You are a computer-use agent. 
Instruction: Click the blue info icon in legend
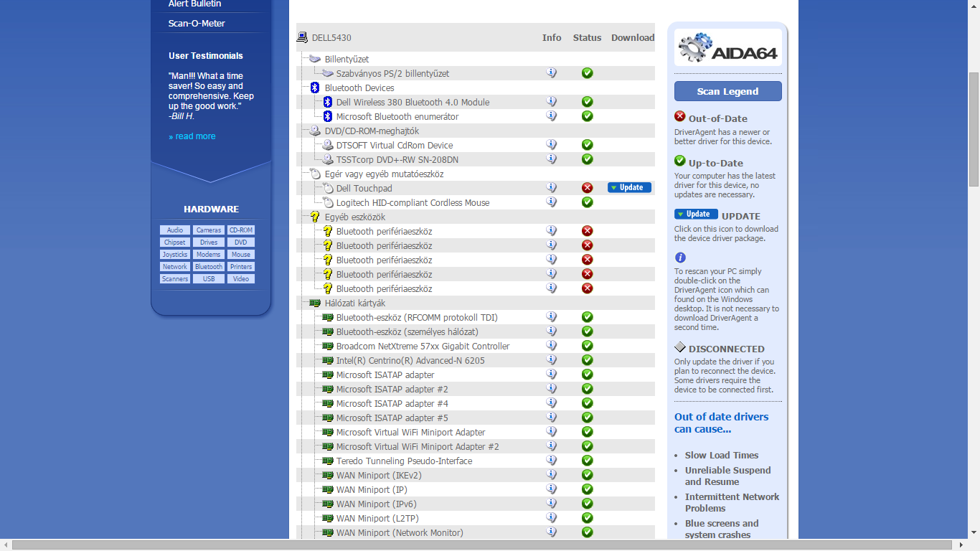click(680, 258)
